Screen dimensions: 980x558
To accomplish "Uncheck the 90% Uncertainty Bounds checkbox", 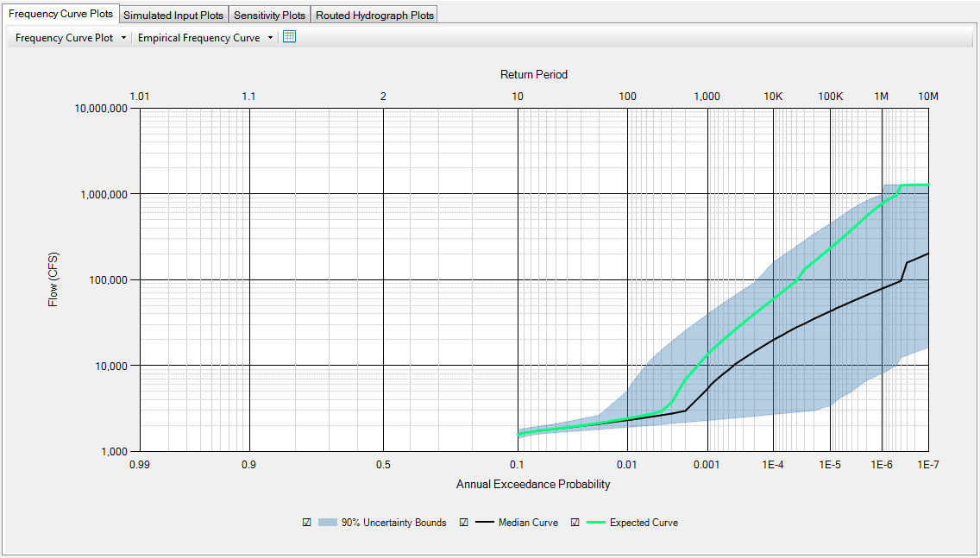I will tap(306, 522).
